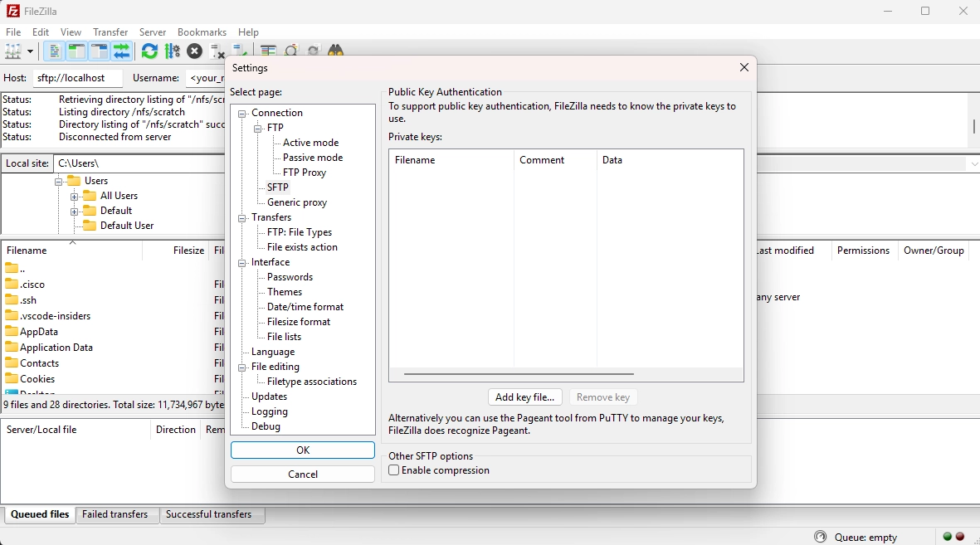Open the Bookmarks menu
The image size is (980, 545).
coord(202,32)
